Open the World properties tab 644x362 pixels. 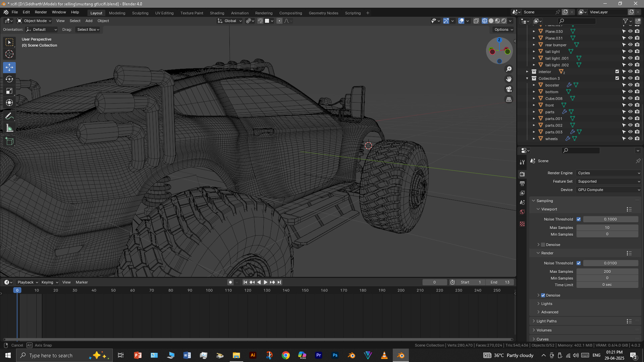pyautogui.click(x=522, y=212)
